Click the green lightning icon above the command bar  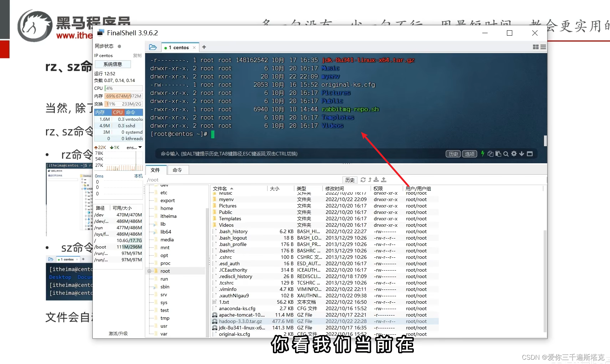[483, 154]
